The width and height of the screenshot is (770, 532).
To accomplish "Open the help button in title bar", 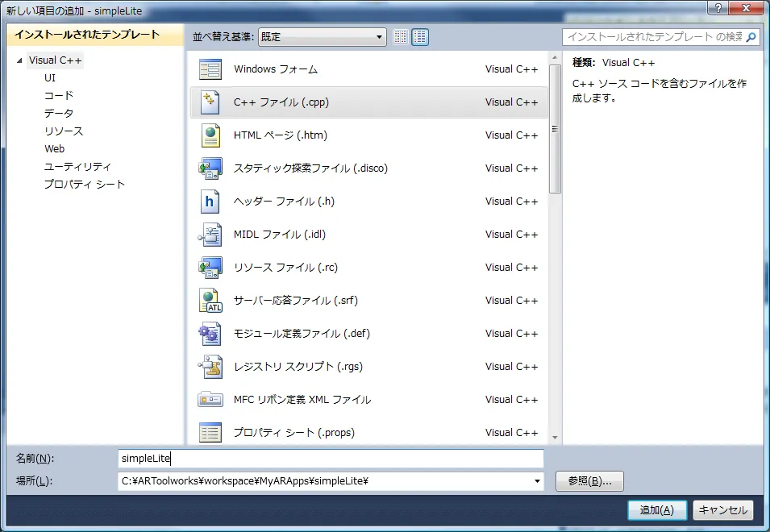I will click(718, 8).
